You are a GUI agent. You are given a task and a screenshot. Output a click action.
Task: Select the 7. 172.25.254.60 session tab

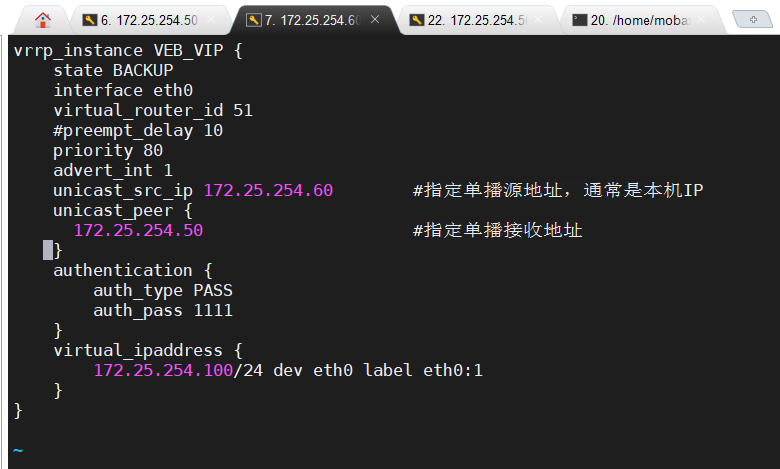point(313,20)
